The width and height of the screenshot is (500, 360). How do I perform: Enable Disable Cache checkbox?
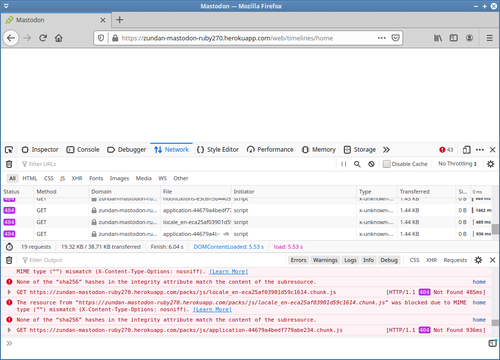coord(386,164)
